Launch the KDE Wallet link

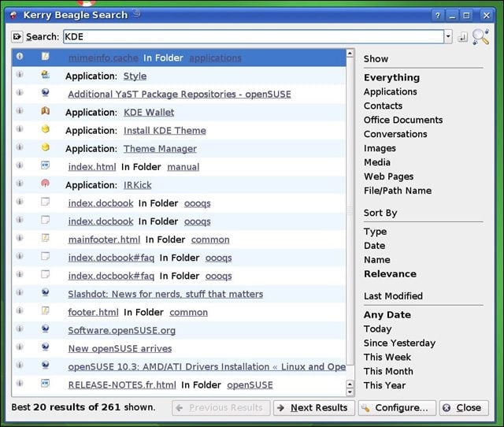click(149, 113)
